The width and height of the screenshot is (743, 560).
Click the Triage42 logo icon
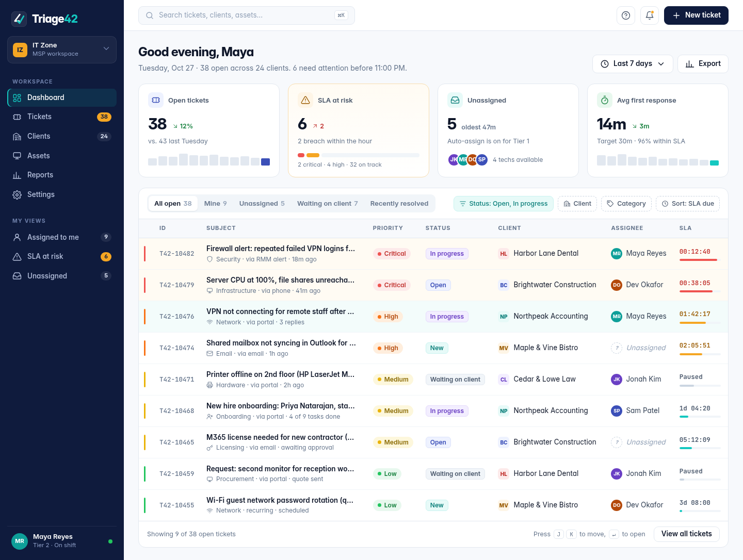[x=19, y=19]
